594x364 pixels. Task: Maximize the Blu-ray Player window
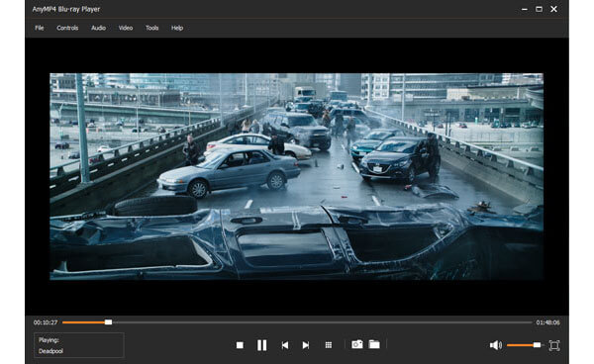tap(539, 9)
